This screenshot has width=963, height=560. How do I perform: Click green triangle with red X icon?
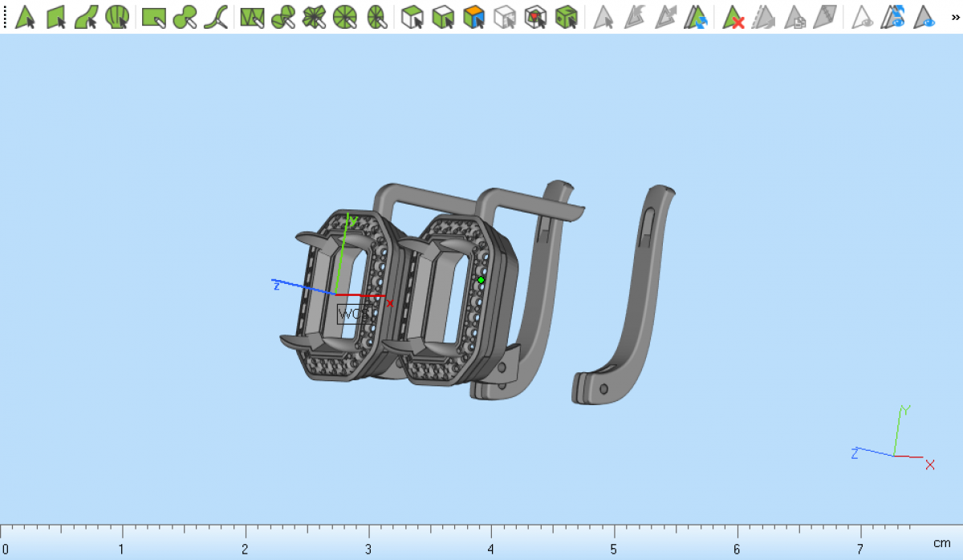tap(733, 17)
